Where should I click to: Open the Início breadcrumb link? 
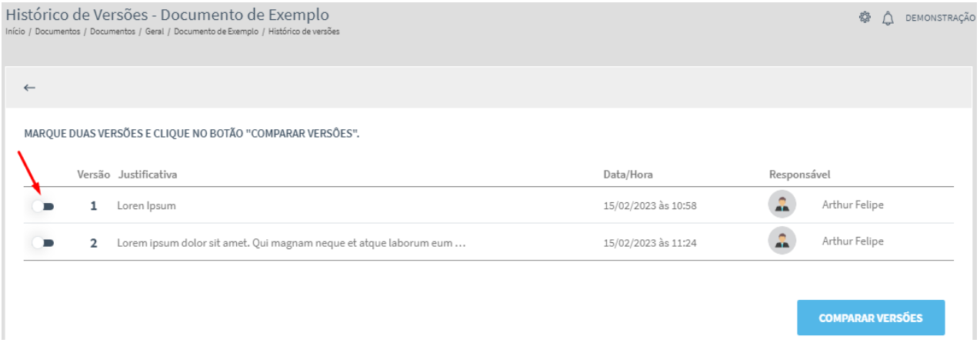point(15,32)
